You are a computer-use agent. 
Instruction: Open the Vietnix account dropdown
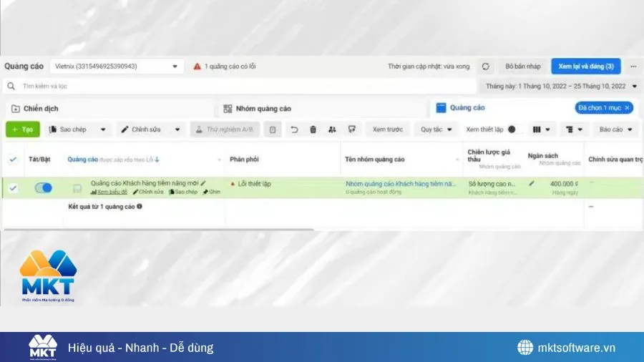point(117,67)
